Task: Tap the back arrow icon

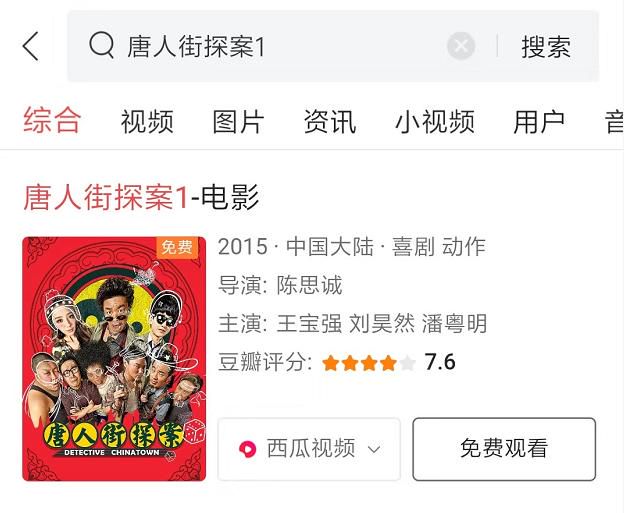Action: click(x=31, y=46)
